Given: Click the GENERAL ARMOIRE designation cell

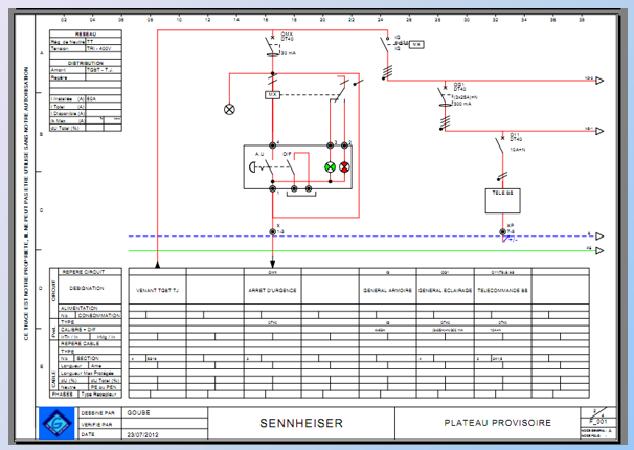Looking at the screenshot, I should click(x=387, y=290).
